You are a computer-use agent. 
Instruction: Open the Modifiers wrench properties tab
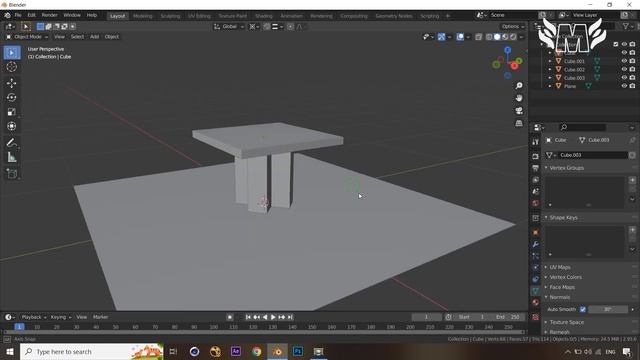(536, 244)
